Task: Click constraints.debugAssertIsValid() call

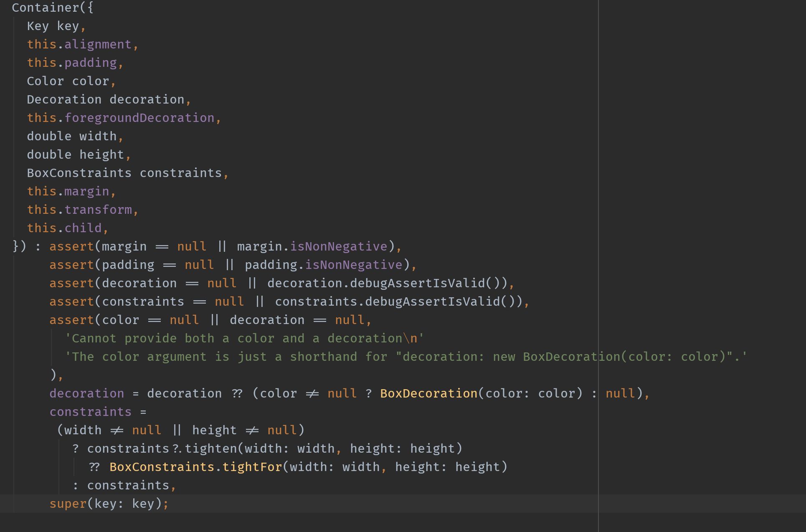Action: point(433,301)
